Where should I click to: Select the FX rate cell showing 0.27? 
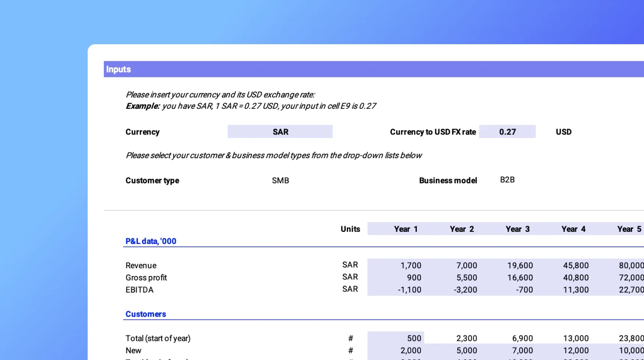point(507,132)
